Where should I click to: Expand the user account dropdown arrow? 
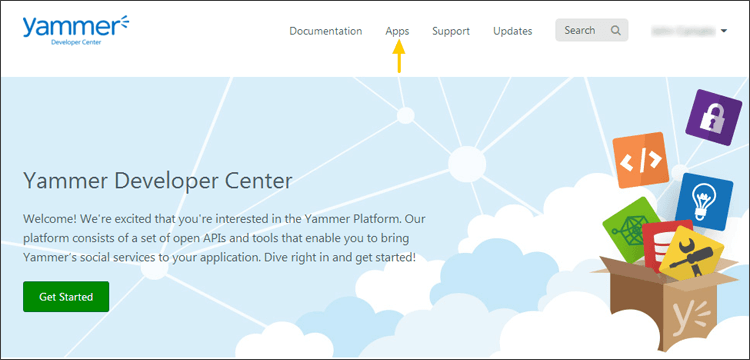coord(724,31)
